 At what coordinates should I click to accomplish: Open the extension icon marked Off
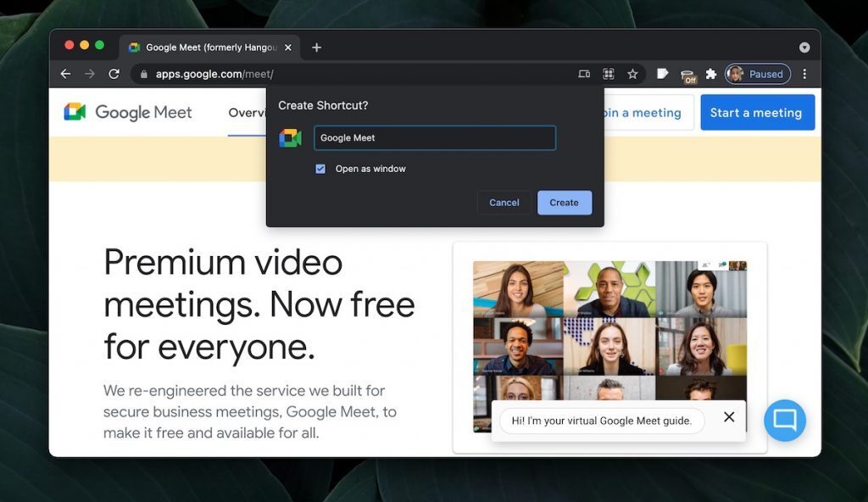pos(688,74)
